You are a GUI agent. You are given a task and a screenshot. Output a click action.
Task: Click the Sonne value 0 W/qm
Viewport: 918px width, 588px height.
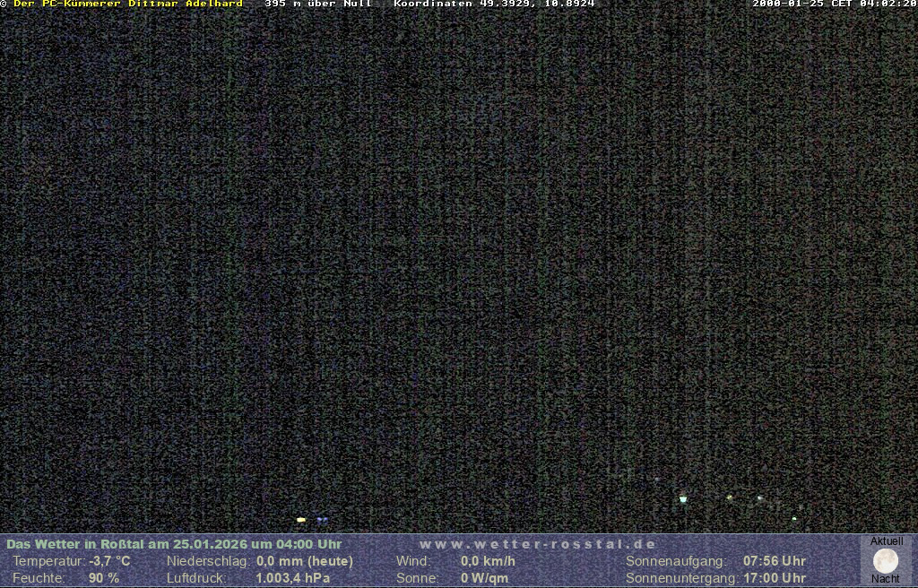click(x=484, y=578)
